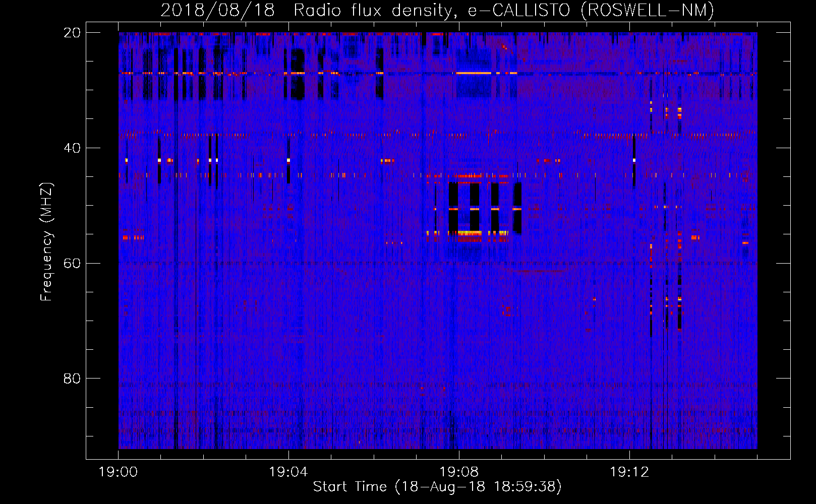The height and width of the screenshot is (504, 816).
Task: Click the 80 frequency tick label
Action: click(72, 379)
